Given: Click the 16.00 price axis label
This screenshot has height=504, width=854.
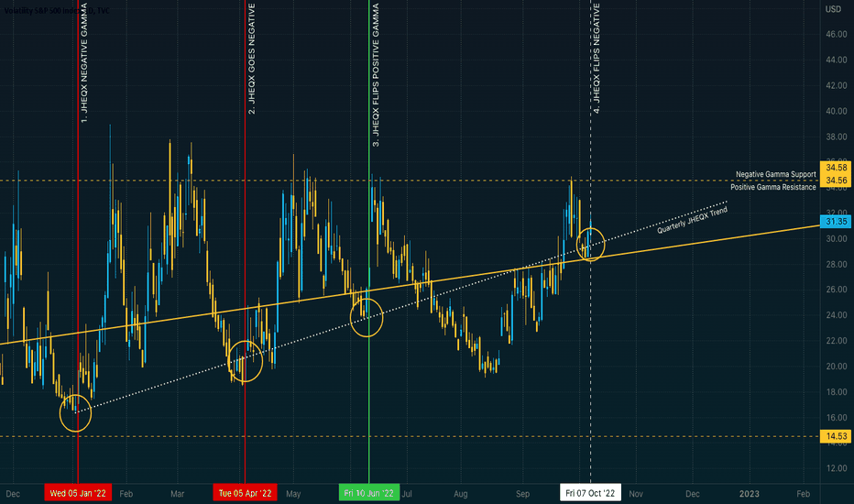Looking at the screenshot, I should tap(836, 417).
